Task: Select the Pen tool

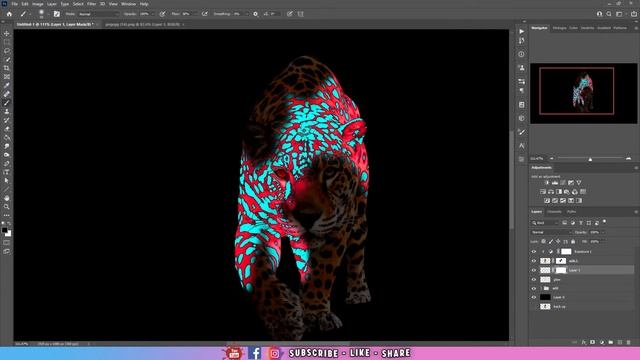Action: (7, 163)
